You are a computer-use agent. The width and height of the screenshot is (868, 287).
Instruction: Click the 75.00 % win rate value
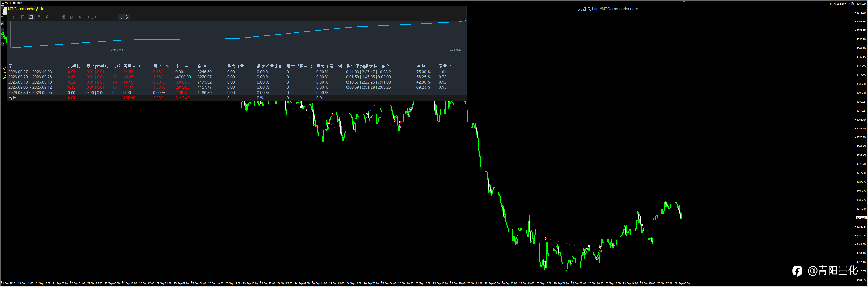pyautogui.click(x=423, y=72)
